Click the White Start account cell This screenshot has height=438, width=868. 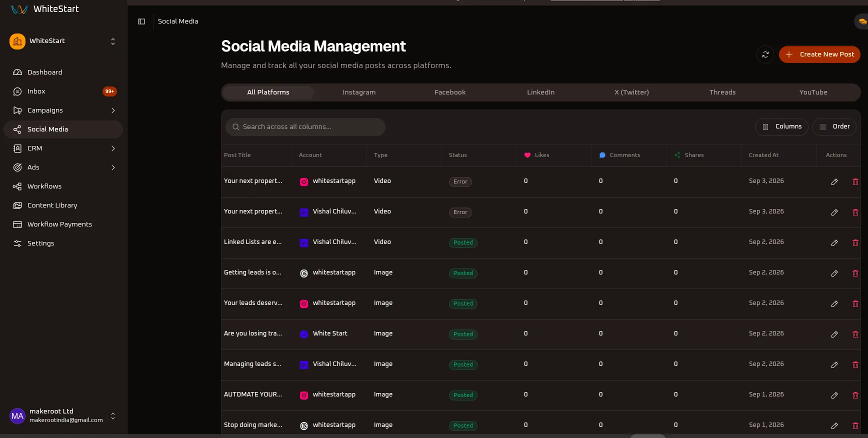point(323,334)
